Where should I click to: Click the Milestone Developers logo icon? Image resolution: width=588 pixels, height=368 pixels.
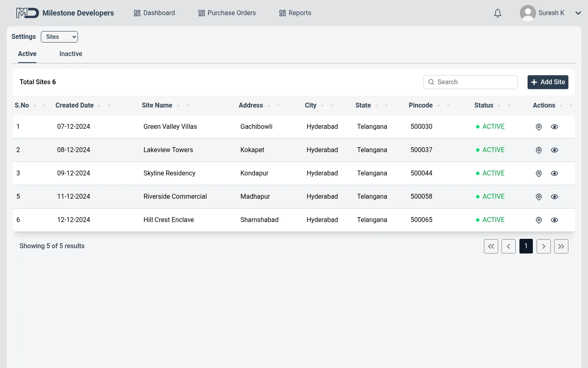pyautogui.click(x=27, y=13)
